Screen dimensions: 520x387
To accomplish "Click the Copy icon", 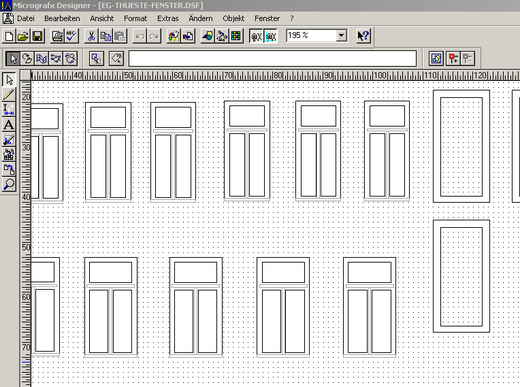I will (x=106, y=36).
